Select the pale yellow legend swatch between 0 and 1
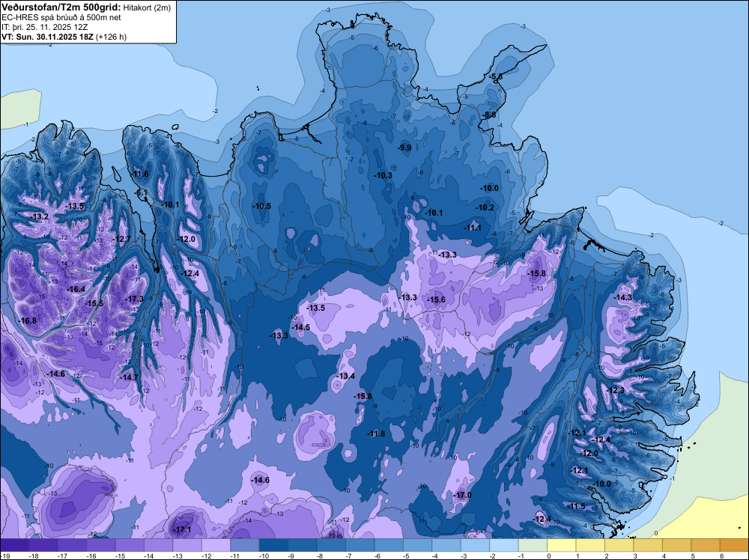This screenshot has width=749, height=560. 561,545
